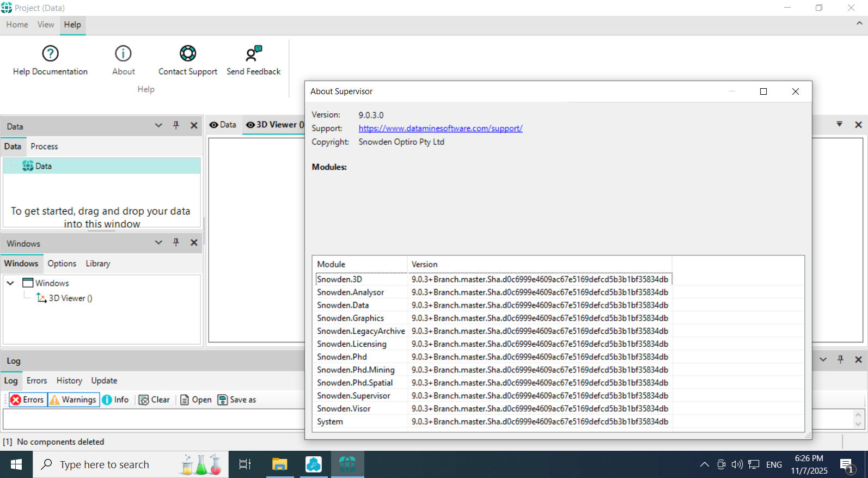The width and height of the screenshot is (868, 478).
Task: Switch to the Process tab in the Data panel
Action: 44,146
